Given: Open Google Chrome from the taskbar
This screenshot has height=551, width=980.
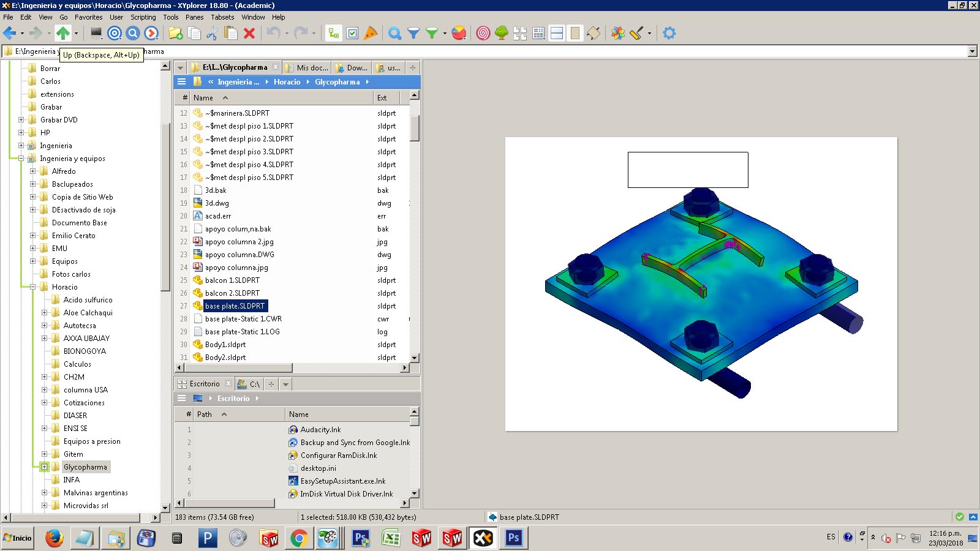Looking at the screenshot, I should 299,538.
